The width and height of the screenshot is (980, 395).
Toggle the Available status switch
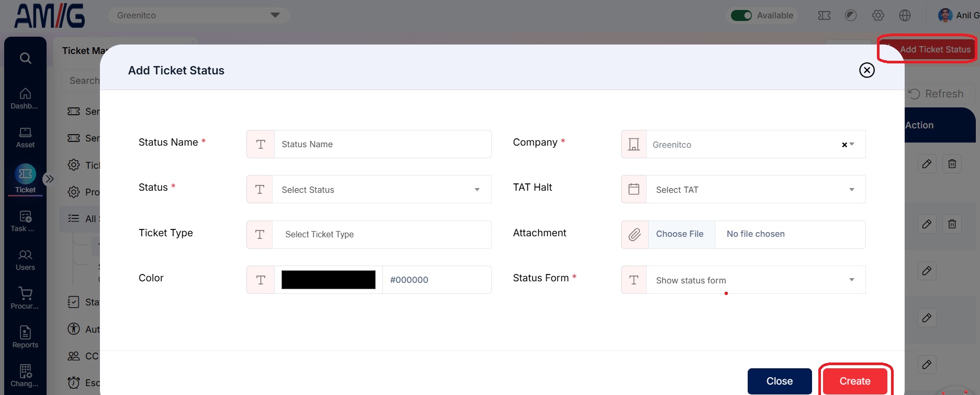pyautogui.click(x=741, y=15)
